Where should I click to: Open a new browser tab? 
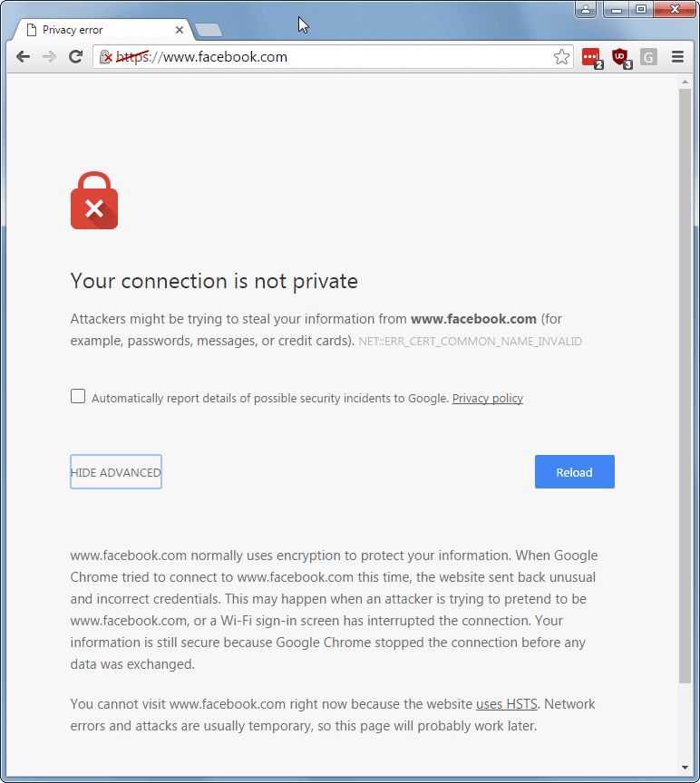pyautogui.click(x=208, y=29)
